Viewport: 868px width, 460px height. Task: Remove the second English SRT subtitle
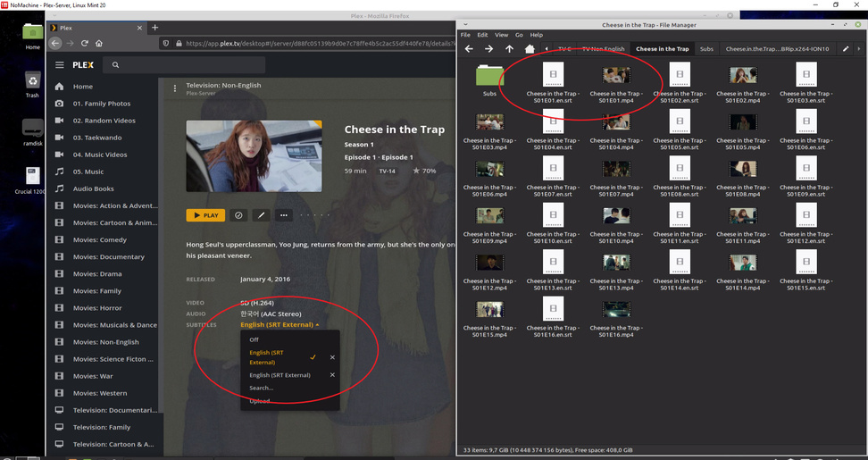pos(332,375)
